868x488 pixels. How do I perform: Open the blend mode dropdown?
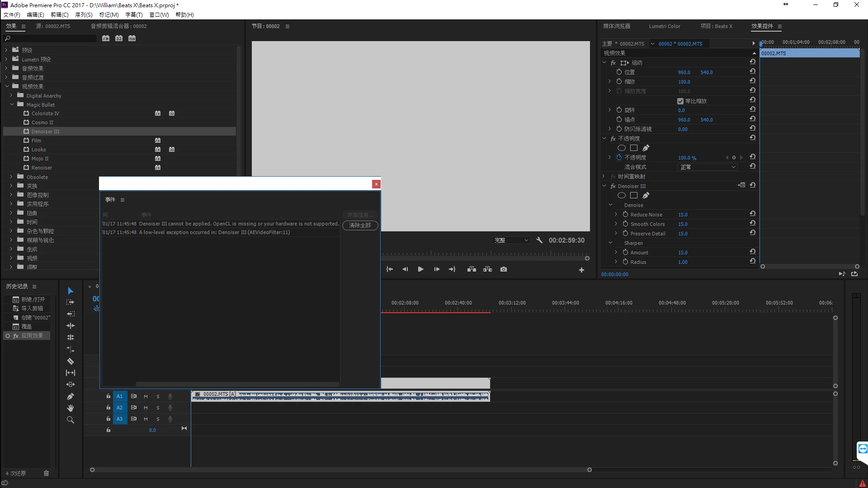708,167
